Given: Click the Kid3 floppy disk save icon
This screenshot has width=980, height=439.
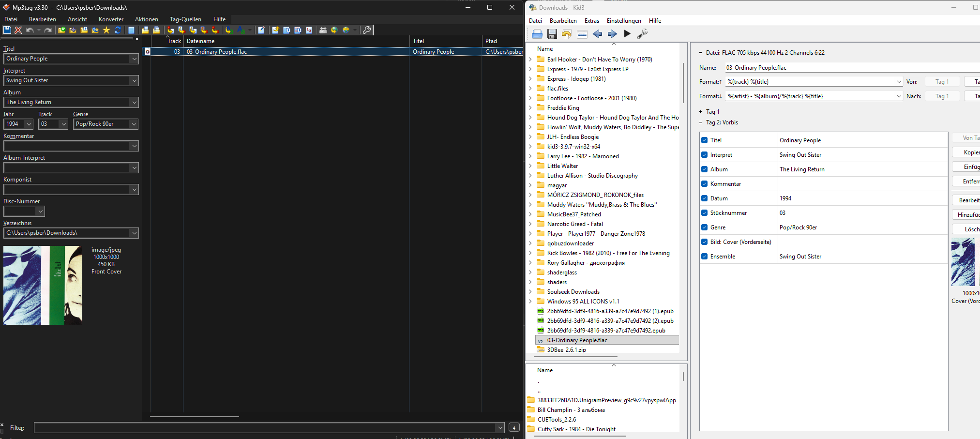Looking at the screenshot, I should (552, 34).
